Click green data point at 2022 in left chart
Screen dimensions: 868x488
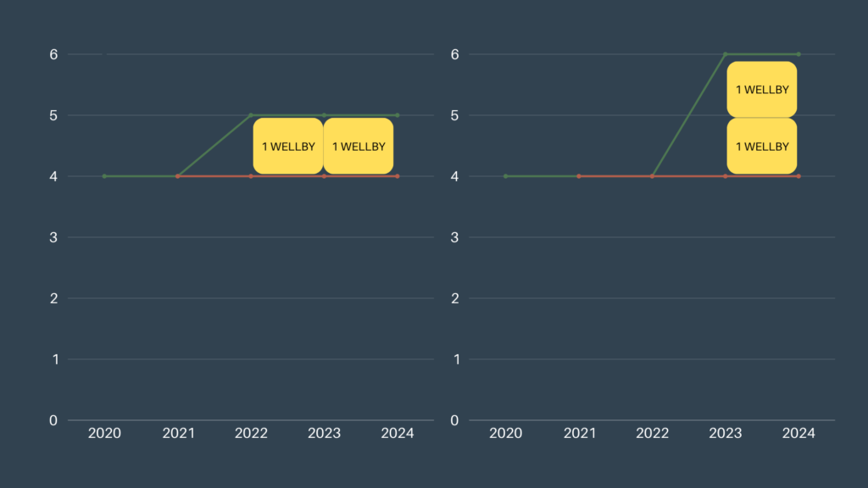251,115
